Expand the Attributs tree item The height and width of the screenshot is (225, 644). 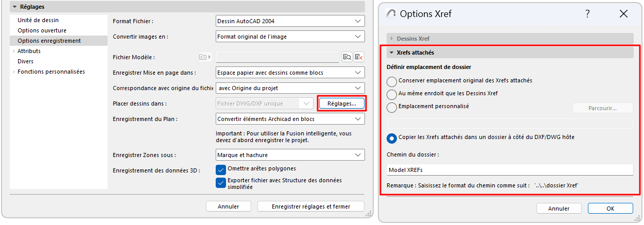pos(13,51)
